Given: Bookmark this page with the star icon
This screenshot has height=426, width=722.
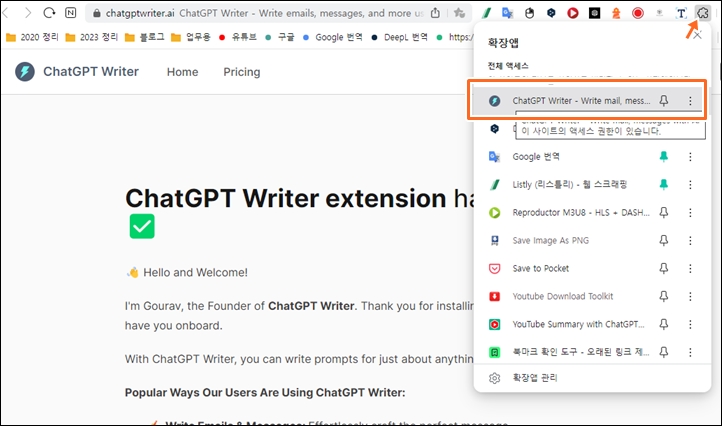Looking at the screenshot, I should pyautogui.click(x=459, y=13).
